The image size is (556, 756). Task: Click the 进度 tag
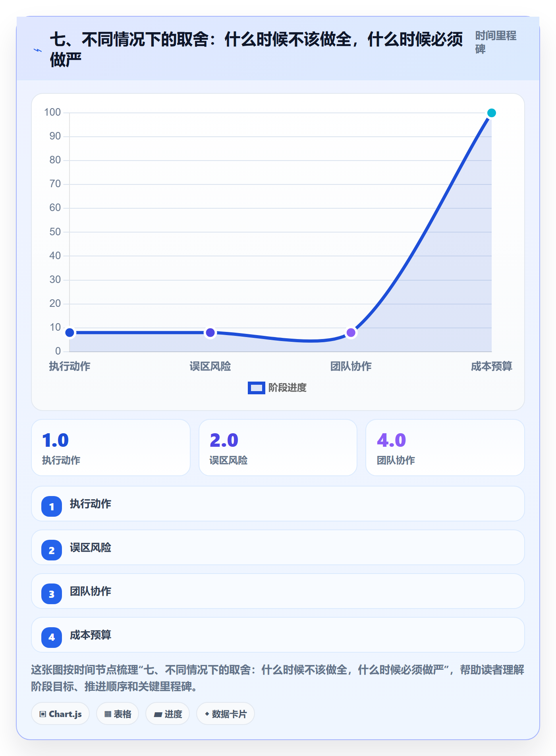click(x=168, y=714)
